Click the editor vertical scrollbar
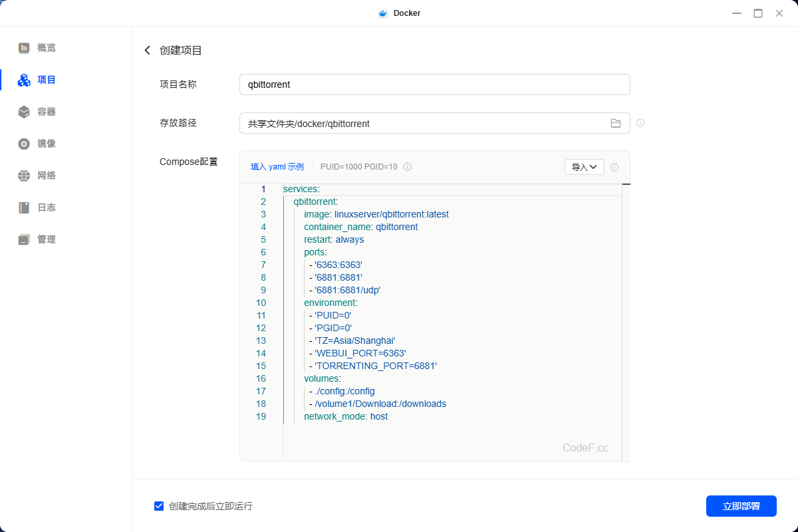This screenshot has width=798, height=532. (626, 323)
